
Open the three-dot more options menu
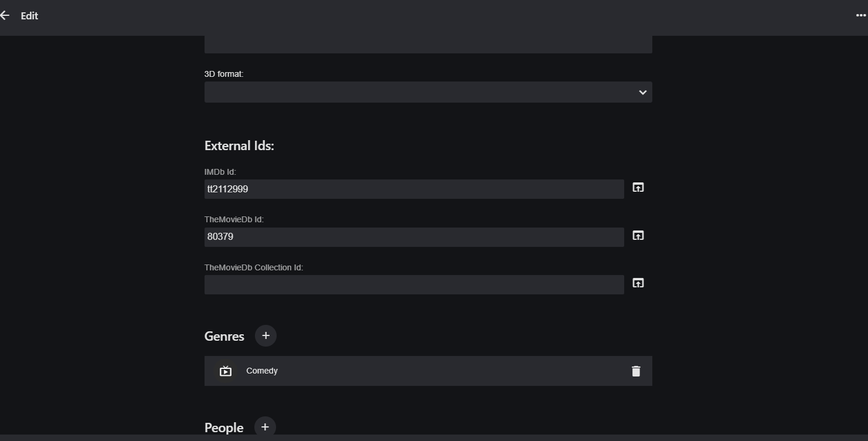click(x=860, y=16)
